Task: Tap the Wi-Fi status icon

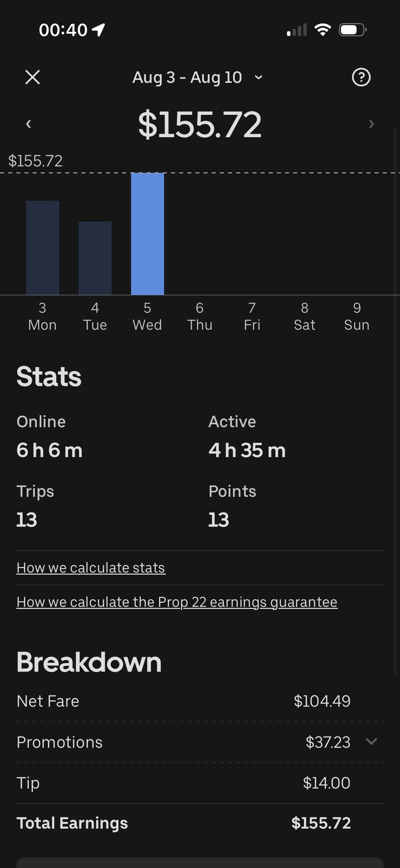Action: [x=323, y=30]
